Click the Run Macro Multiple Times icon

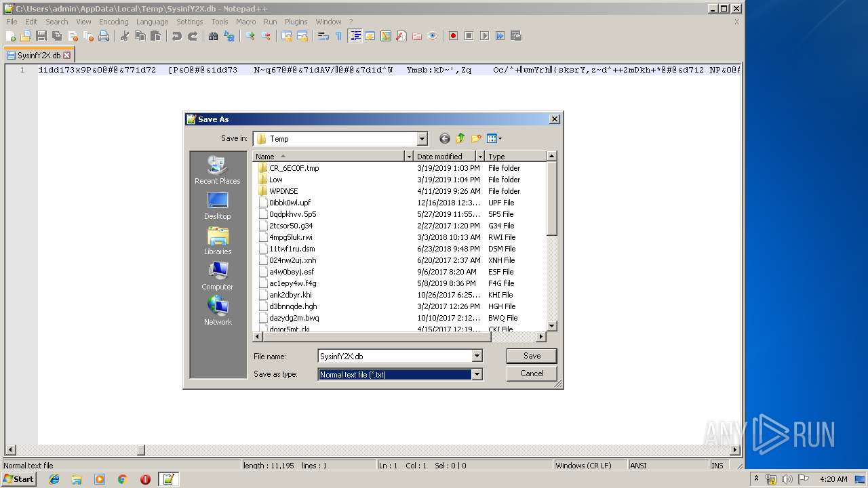[500, 36]
